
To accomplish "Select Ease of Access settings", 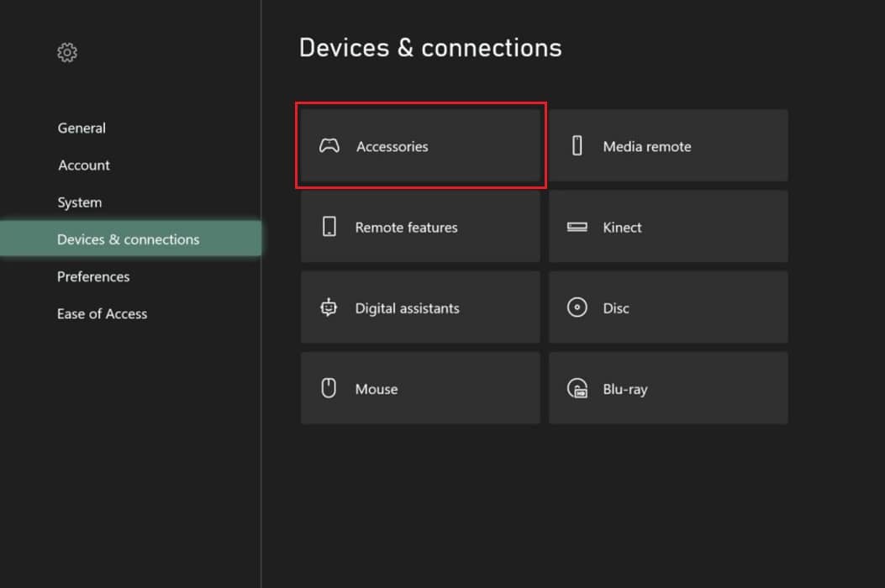I will (x=102, y=313).
